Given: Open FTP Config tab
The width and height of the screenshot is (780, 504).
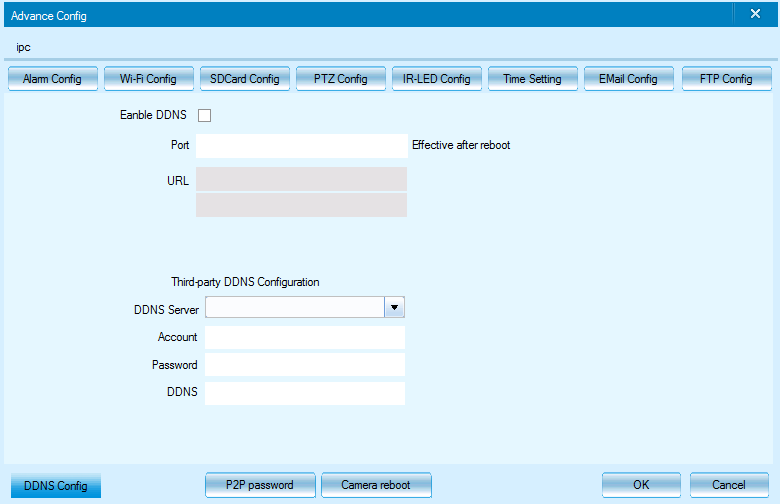Looking at the screenshot, I should (727, 79).
